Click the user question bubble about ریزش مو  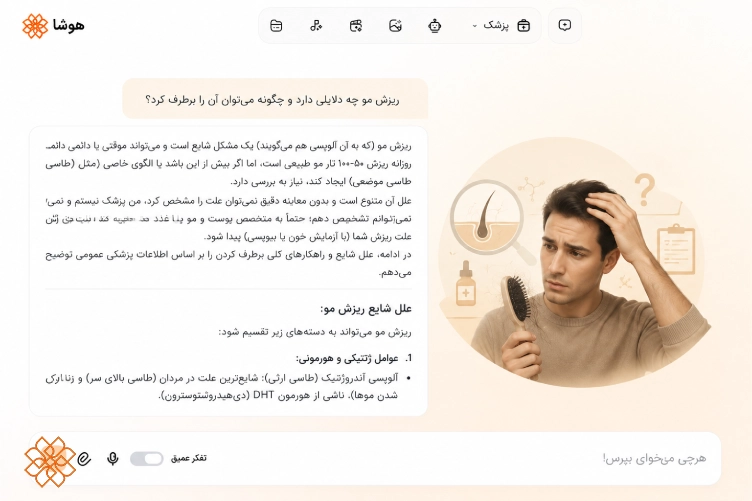click(275, 99)
